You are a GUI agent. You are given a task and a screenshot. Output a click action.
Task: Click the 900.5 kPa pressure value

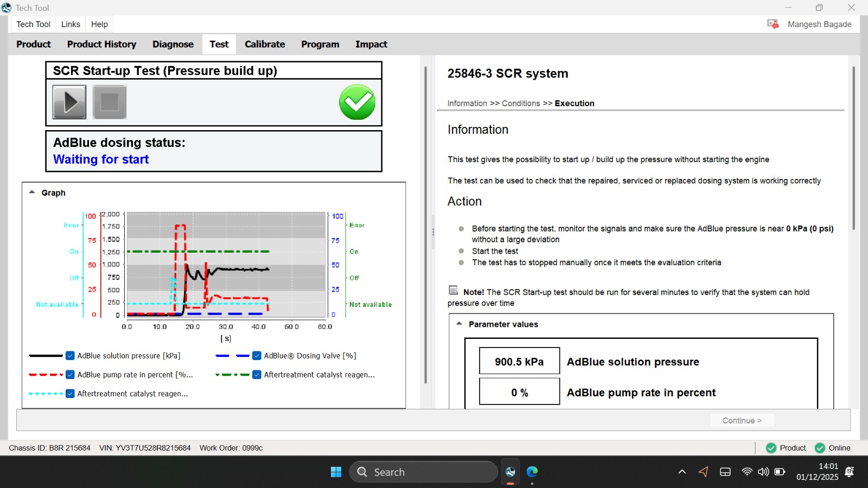519,361
